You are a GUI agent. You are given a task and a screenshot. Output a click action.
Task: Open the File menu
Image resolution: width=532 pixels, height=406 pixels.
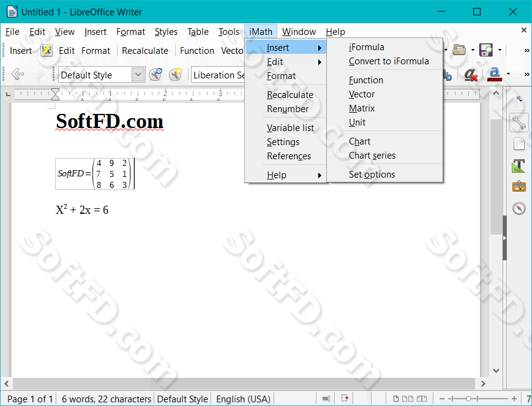click(x=13, y=32)
